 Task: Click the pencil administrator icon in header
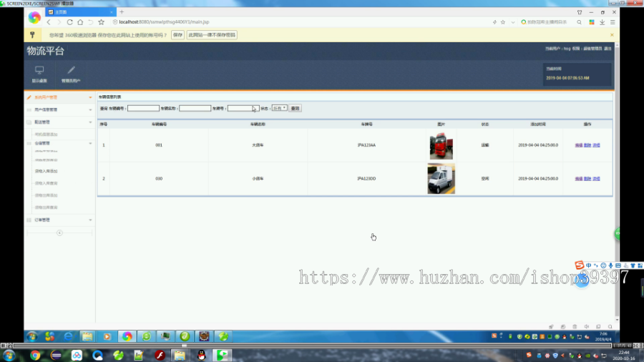pos(71,70)
